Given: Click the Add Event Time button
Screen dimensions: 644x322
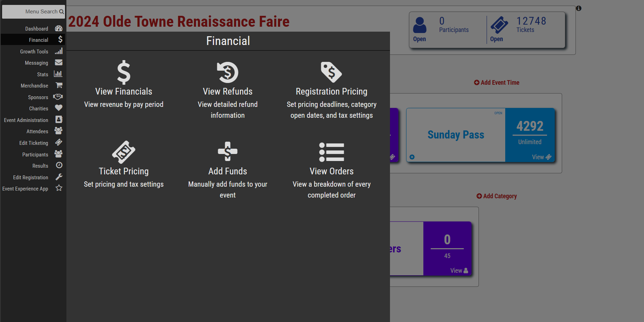Looking at the screenshot, I should point(496,82).
